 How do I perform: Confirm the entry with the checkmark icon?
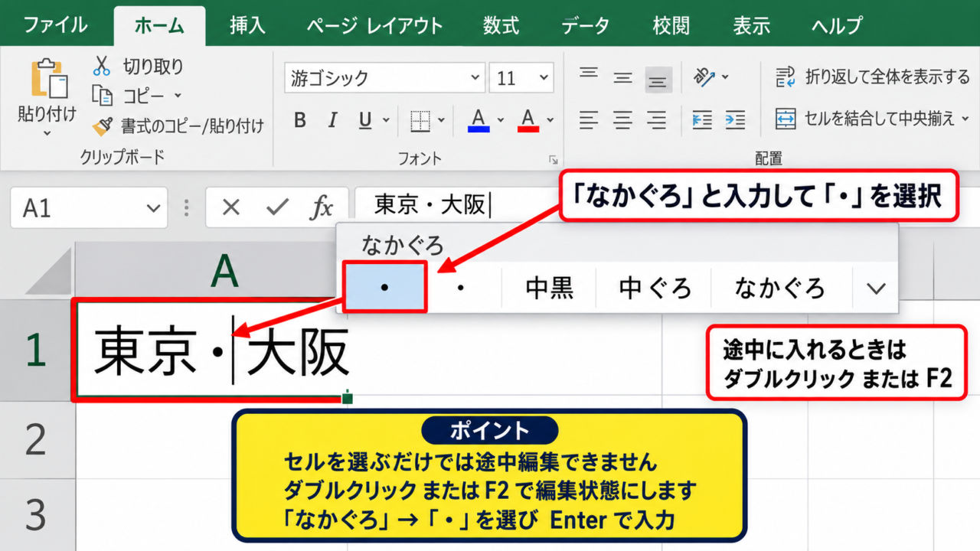pyautogui.click(x=276, y=207)
